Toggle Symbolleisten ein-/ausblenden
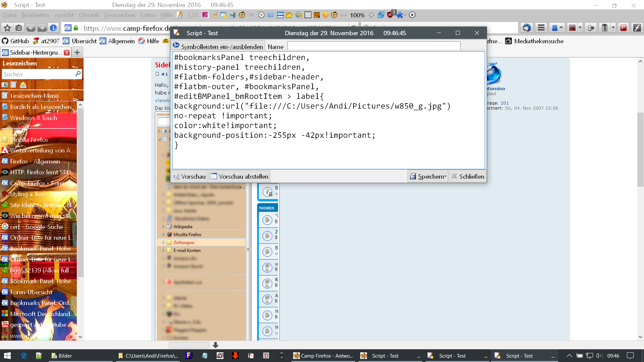The width and height of the screenshot is (644, 362). pyautogui.click(x=218, y=47)
